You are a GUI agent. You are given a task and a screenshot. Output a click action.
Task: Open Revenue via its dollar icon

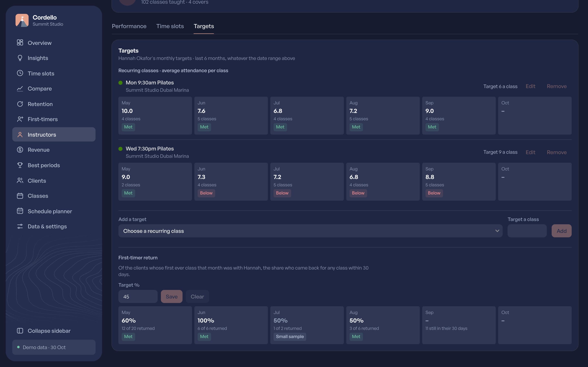click(x=20, y=150)
